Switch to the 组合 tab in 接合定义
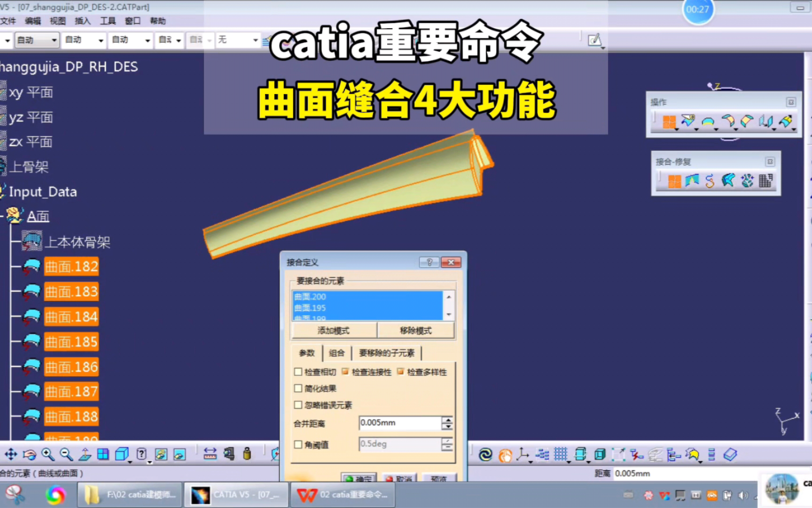The image size is (812, 508). [336, 353]
